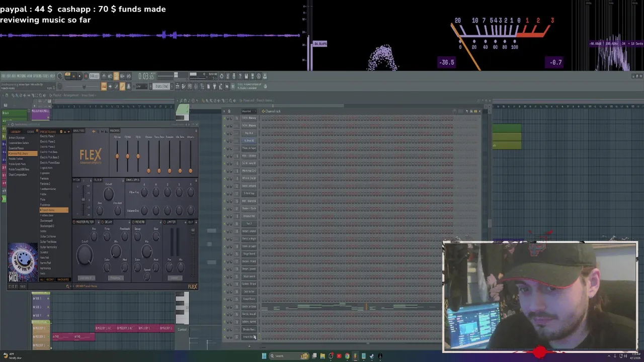Toggle the metronome icon in top toolbar
Viewport: 644px width, 362px height.
point(104,76)
